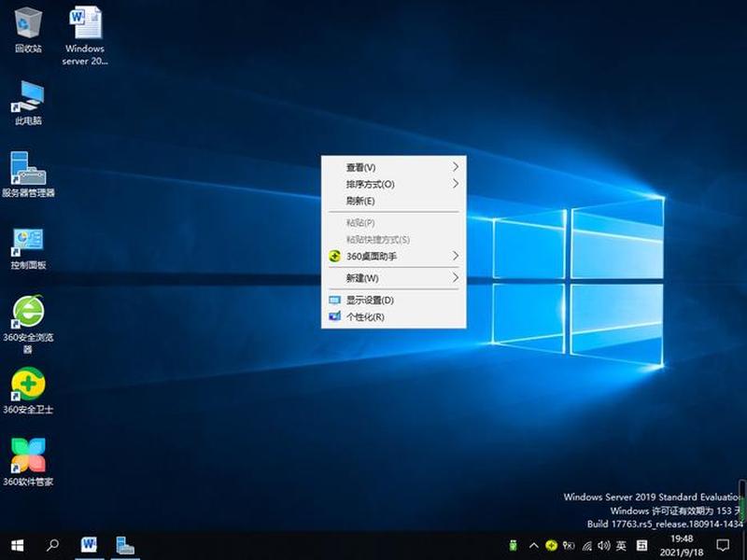
Task: Select the Recycle Bin (回收站) desktop icon
Action: click(x=28, y=30)
